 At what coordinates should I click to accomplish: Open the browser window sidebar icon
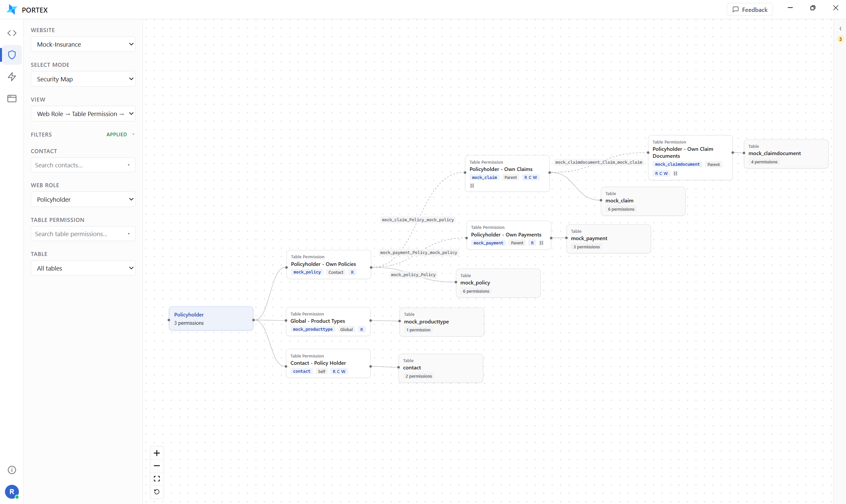(x=12, y=99)
